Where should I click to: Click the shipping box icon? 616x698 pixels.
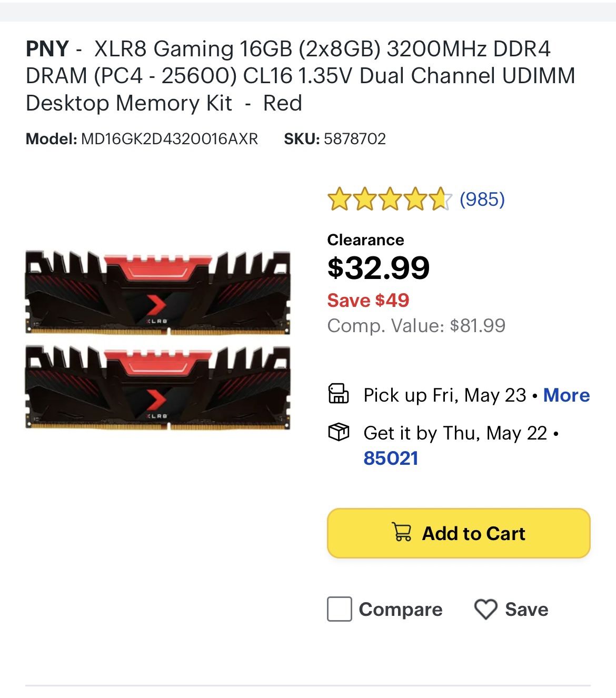pos(339,433)
